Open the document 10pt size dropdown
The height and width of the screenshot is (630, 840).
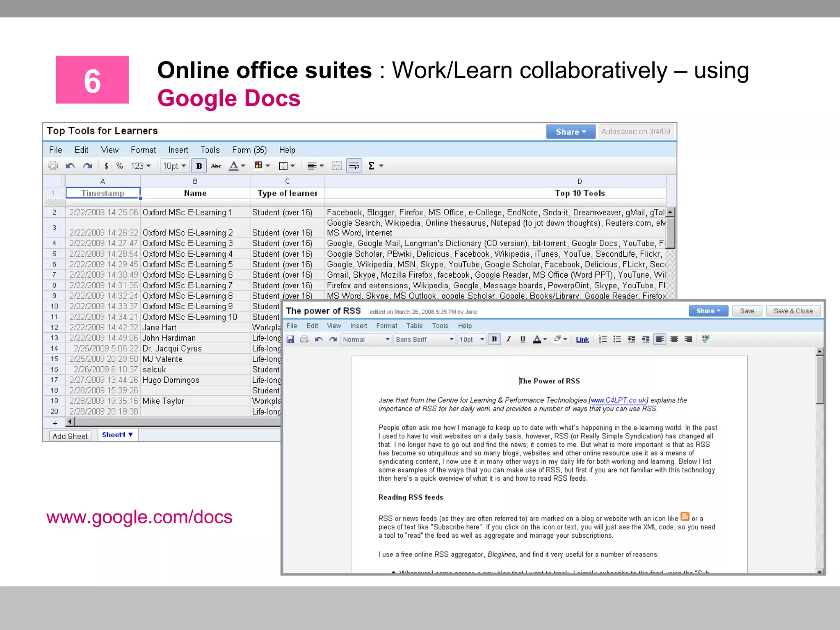pos(472,339)
